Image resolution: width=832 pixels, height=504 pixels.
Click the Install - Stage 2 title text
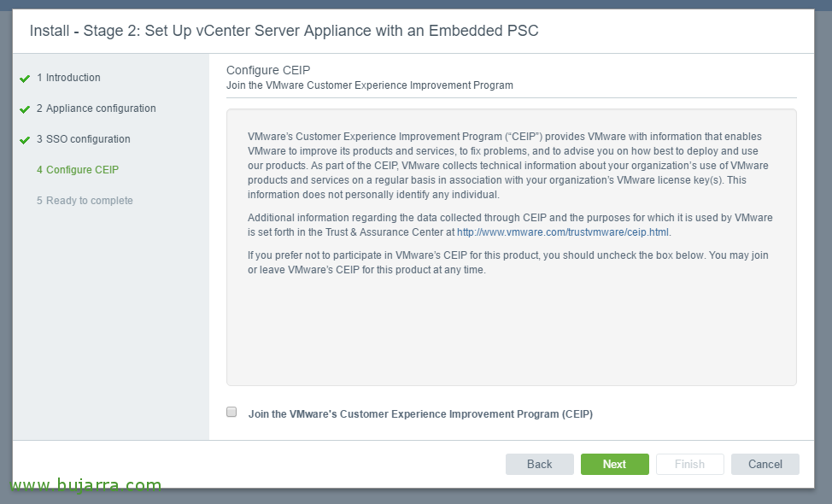pos(284,31)
